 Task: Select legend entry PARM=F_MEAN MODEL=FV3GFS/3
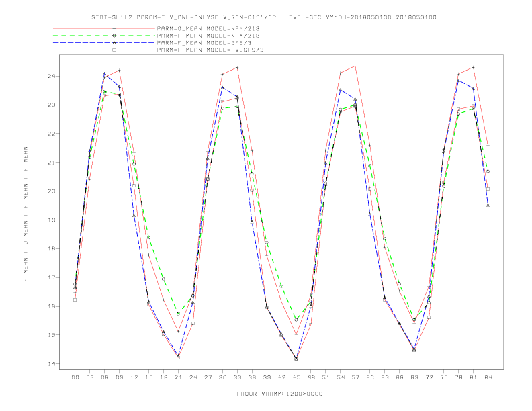210,50
